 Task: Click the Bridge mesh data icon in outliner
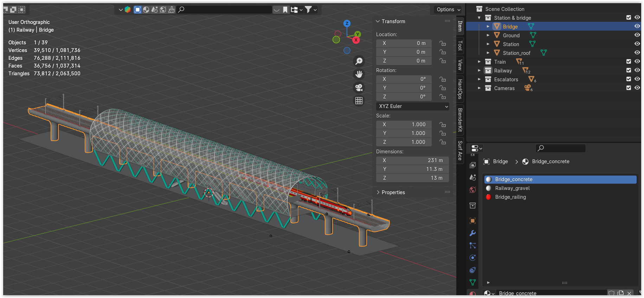pos(531,26)
